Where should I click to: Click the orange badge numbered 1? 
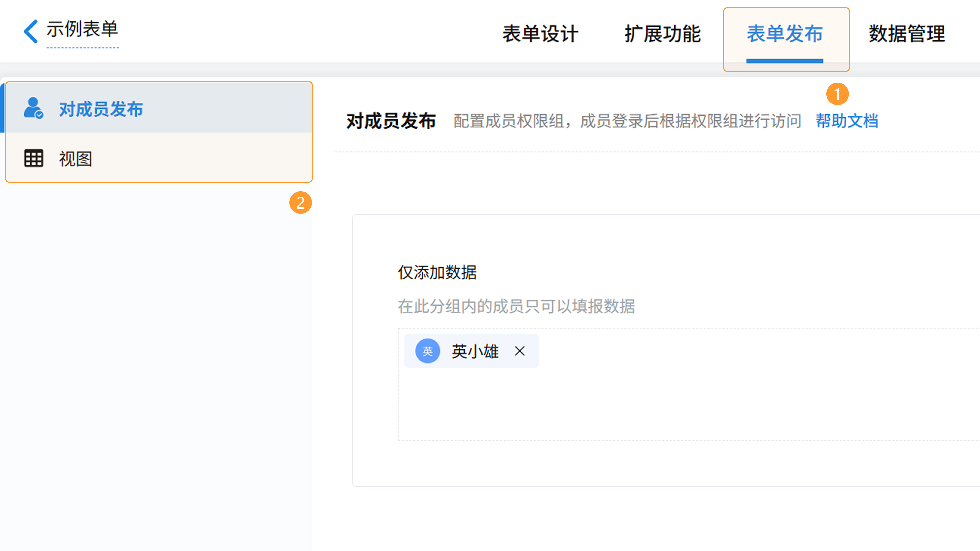[x=837, y=94]
